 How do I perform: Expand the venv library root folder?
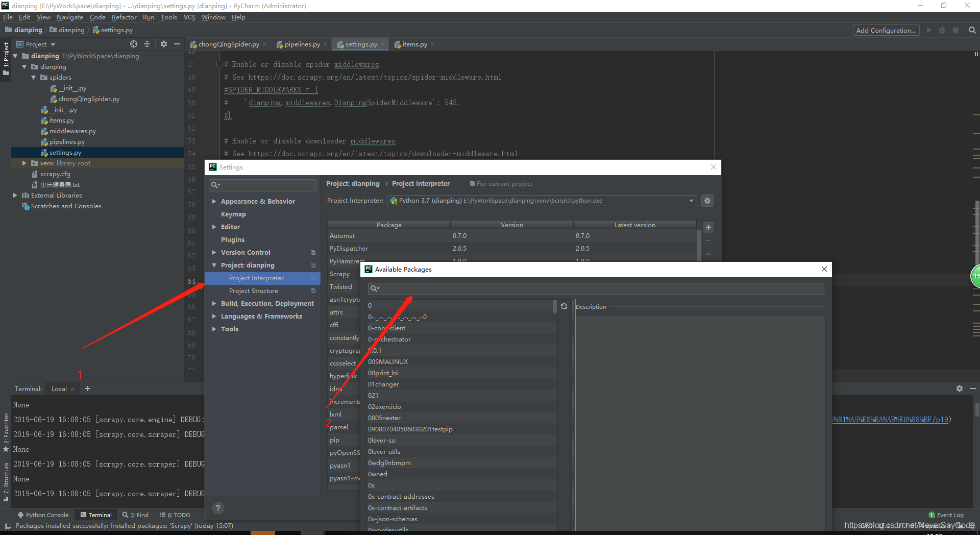click(x=24, y=163)
